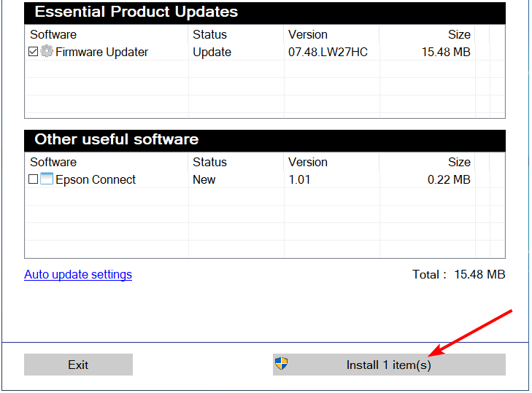Image resolution: width=532 pixels, height=393 pixels.
Task: Sort essential updates by Status column
Action: (209, 34)
